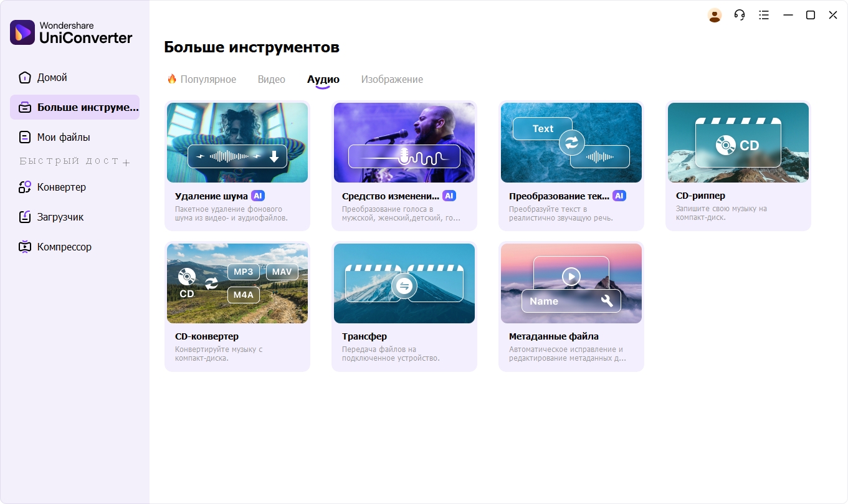Open the hamburger menu icon
Screen dimensions: 848x504
coord(764,16)
